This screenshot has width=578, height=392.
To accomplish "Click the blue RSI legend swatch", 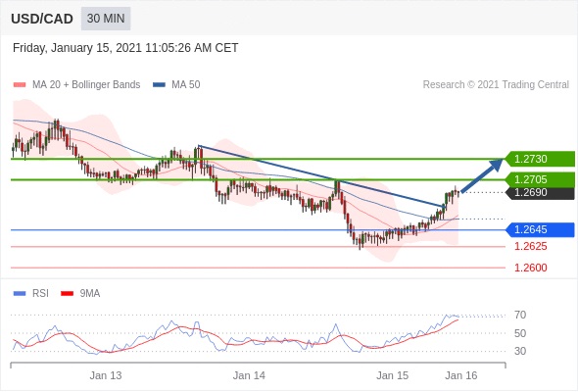I will [20, 294].
